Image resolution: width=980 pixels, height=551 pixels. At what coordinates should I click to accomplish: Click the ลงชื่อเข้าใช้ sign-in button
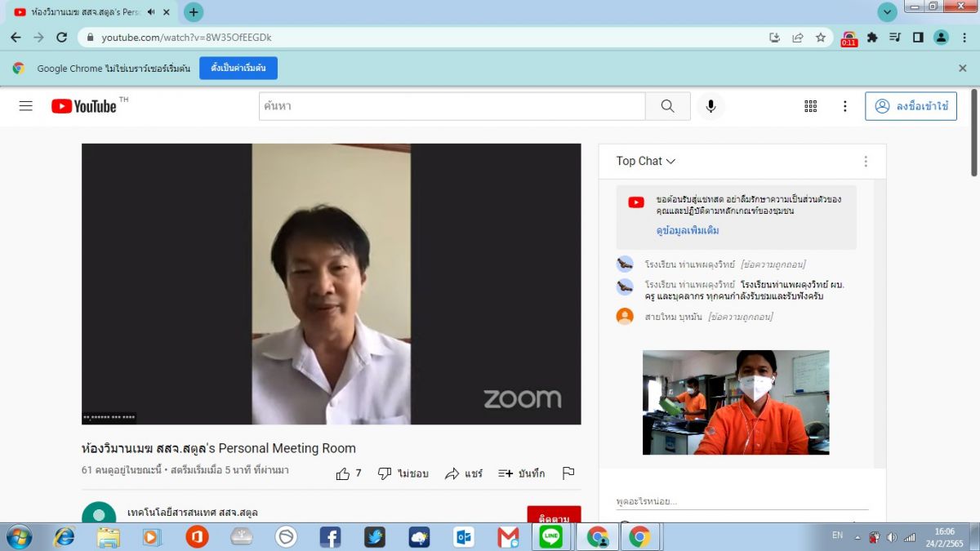pos(911,106)
